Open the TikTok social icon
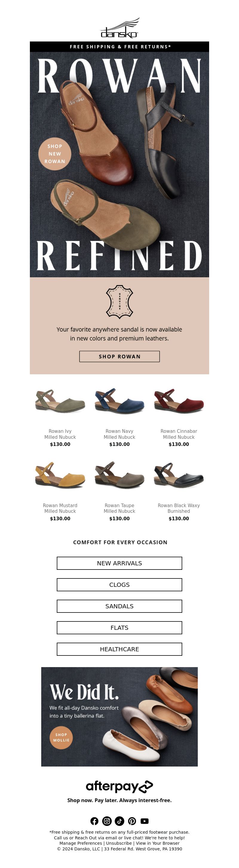This screenshot has width=239, height=868. (119, 821)
